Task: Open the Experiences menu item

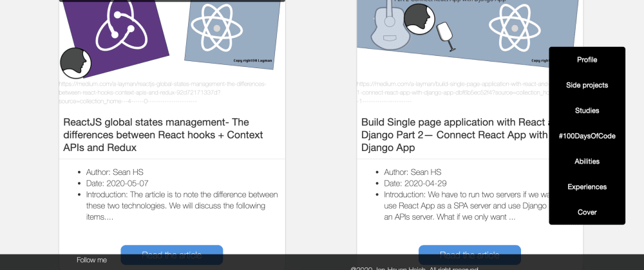Action: point(587,187)
